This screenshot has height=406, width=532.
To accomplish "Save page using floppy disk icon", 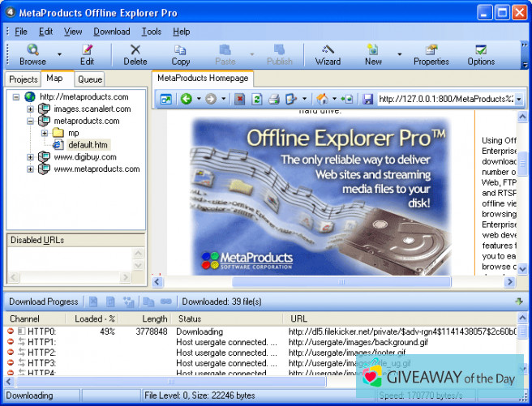I will click(367, 99).
